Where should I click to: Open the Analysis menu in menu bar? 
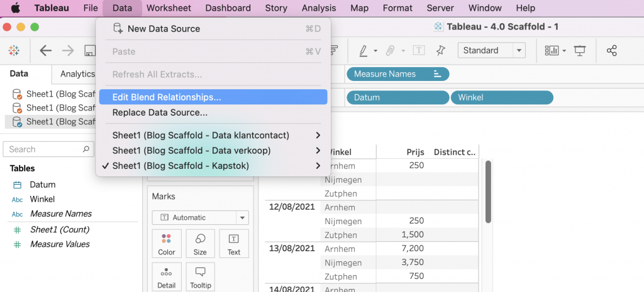(319, 8)
